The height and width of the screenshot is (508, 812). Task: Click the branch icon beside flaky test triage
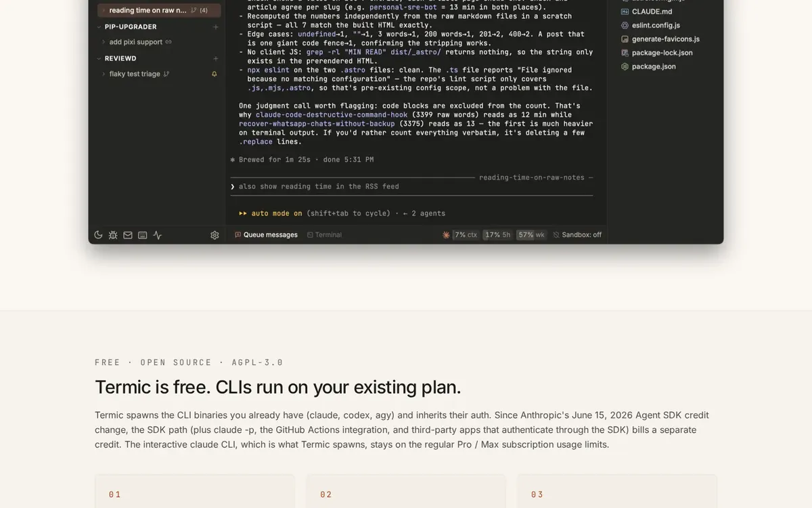(166, 74)
